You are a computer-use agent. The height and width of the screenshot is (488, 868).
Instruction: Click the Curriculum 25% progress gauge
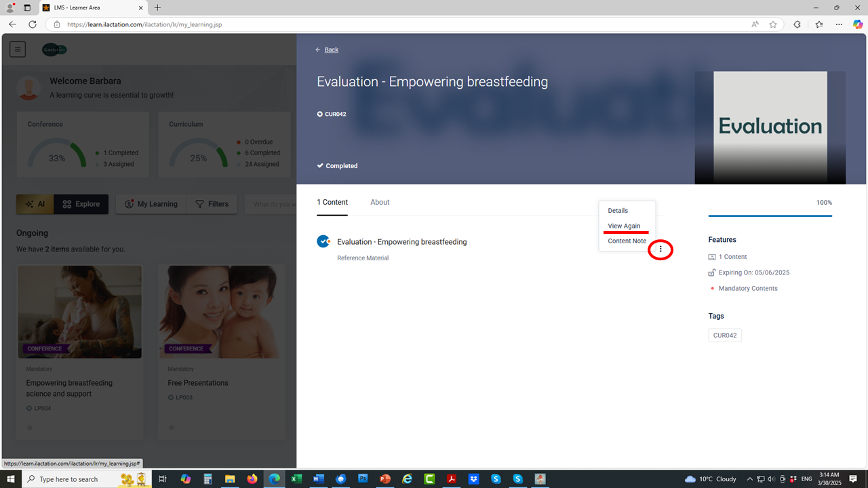pyautogui.click(x=199, y=155)
